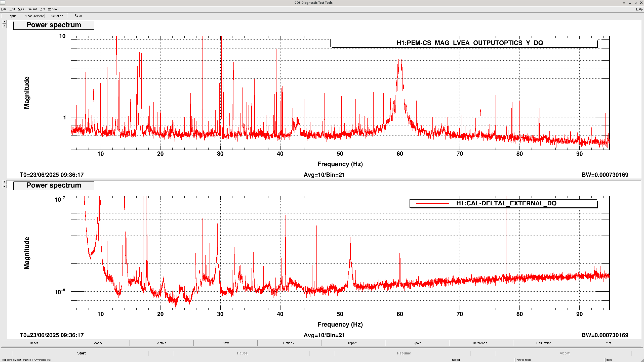
Task: Click the top plot's Avg=10/Bin=21 text
Action: (x=324, y=175)
